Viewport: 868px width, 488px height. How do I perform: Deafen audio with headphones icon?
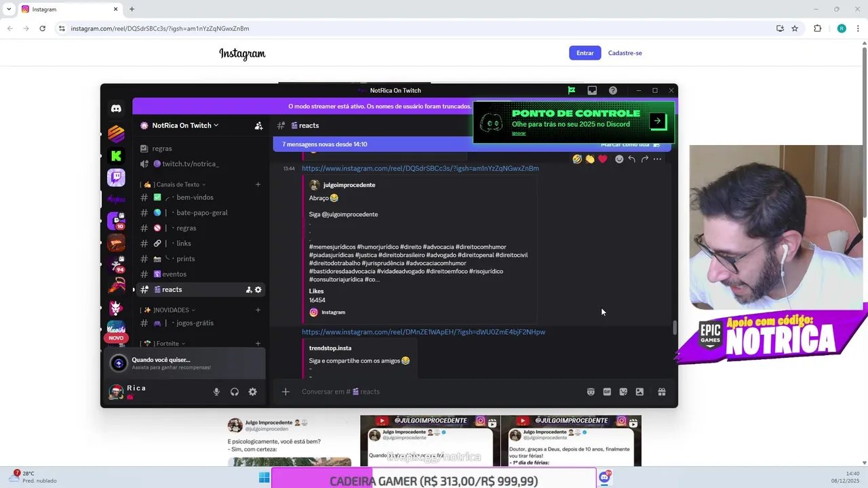pyautogui.click(x=235, y=392)
